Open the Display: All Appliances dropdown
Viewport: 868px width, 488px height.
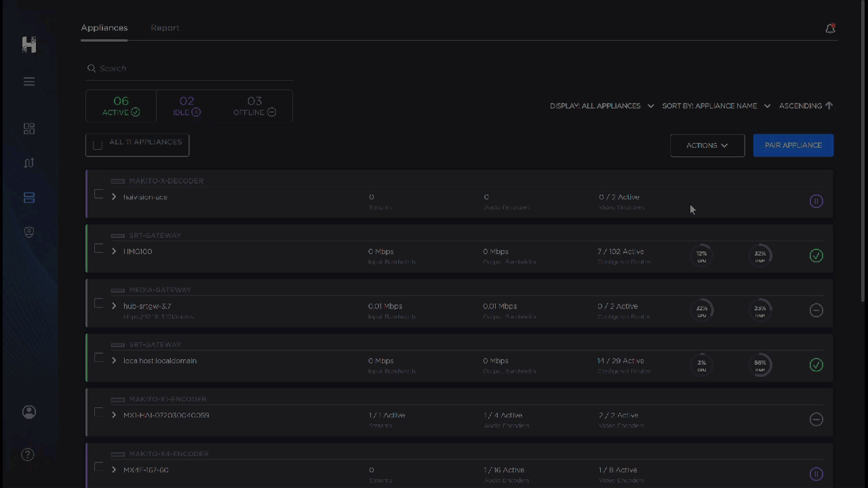pos(601,106)
